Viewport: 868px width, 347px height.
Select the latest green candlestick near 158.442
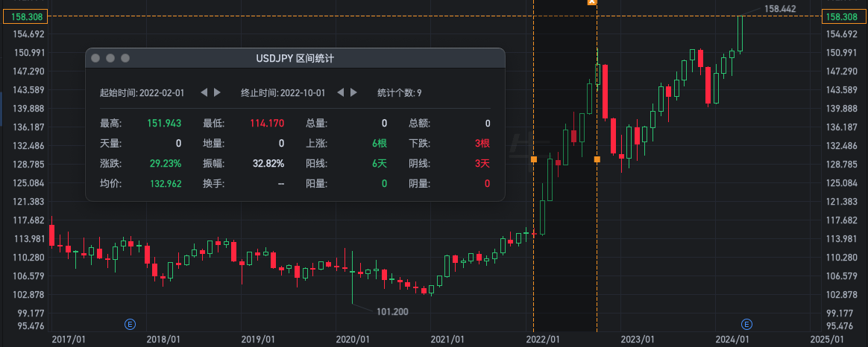pos(740,34)
